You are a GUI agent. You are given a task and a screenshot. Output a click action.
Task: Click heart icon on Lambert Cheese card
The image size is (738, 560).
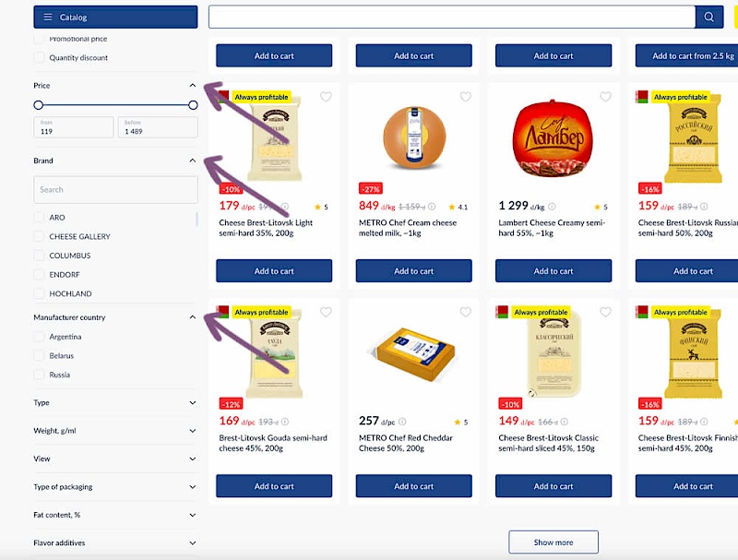point(605,97)
